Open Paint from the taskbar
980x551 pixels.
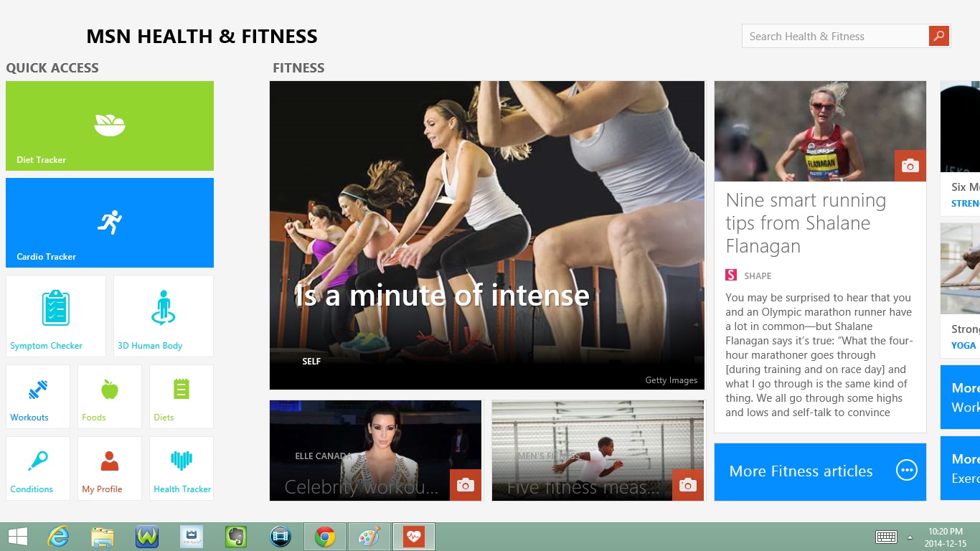369,537
